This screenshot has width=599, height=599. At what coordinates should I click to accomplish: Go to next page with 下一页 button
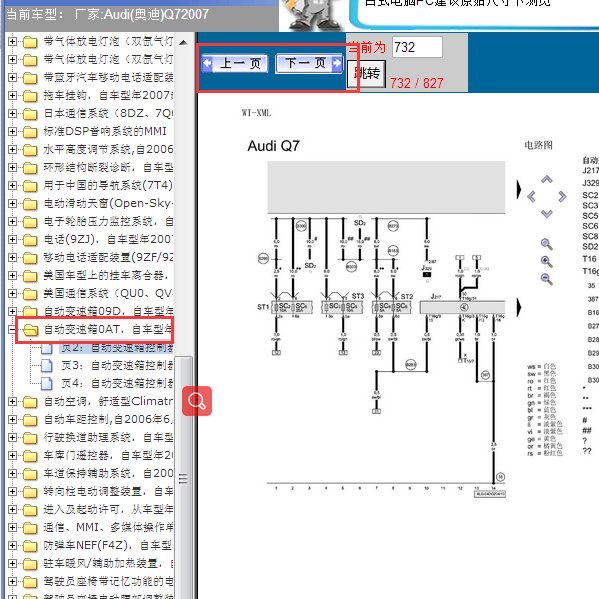click(x=309, y=63)
